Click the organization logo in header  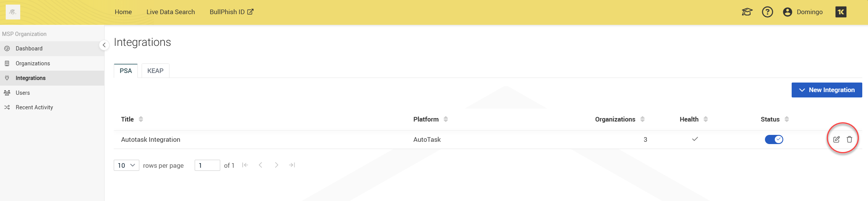[x=13, y=12]
